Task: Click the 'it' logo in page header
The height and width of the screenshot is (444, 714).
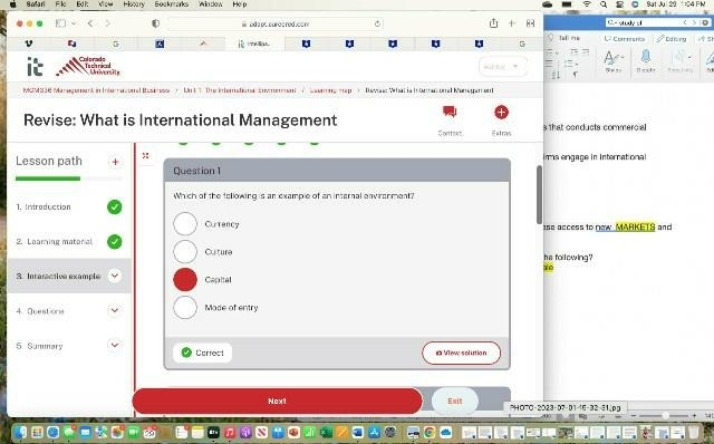Action: pyautogui.click(x=35, y=66)
